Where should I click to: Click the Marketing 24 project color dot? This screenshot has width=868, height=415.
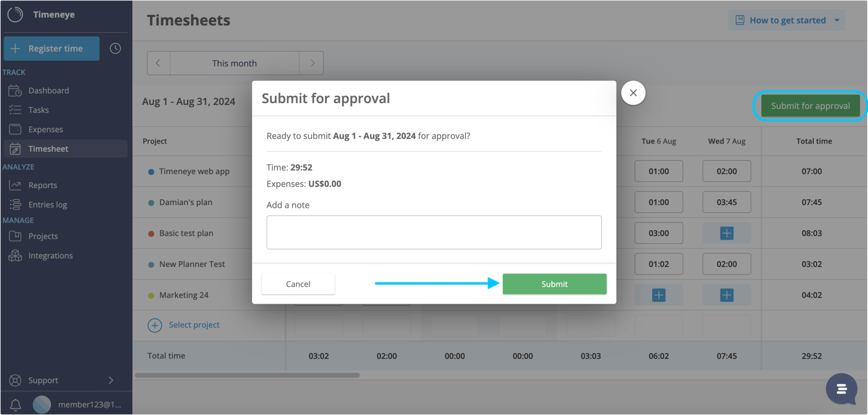(x=152, y=295)
